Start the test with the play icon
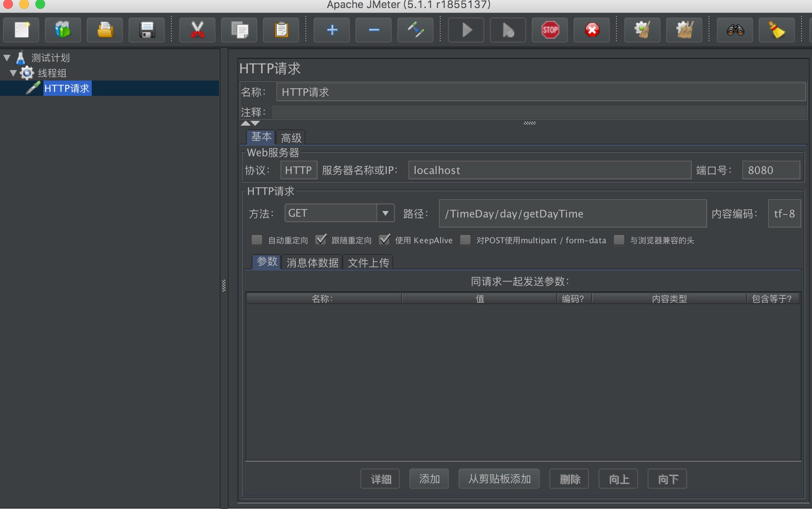This screenshot has height=509, width=812. (466, 30)
